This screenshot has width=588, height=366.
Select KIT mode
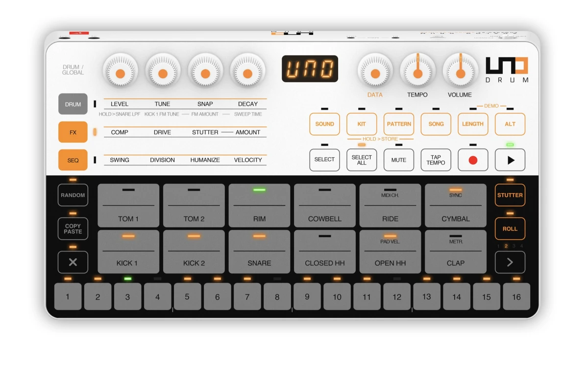click(362, 124)
